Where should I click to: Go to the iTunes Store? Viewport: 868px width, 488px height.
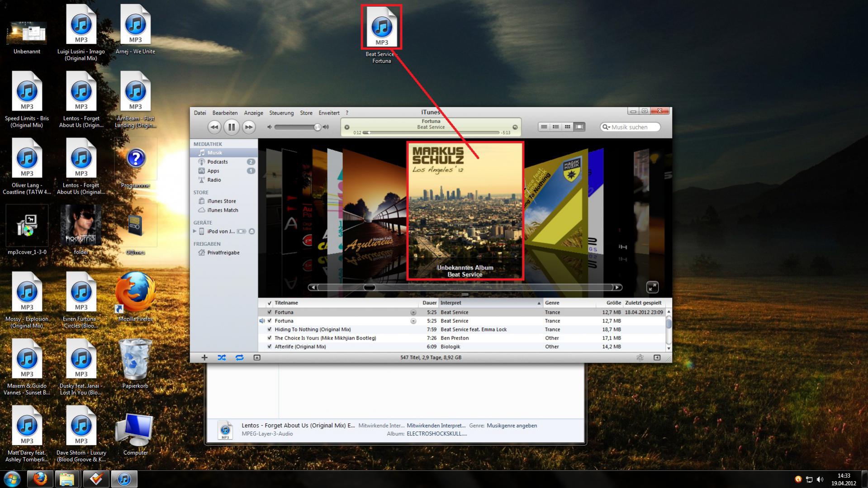click(x=224, y=201)
